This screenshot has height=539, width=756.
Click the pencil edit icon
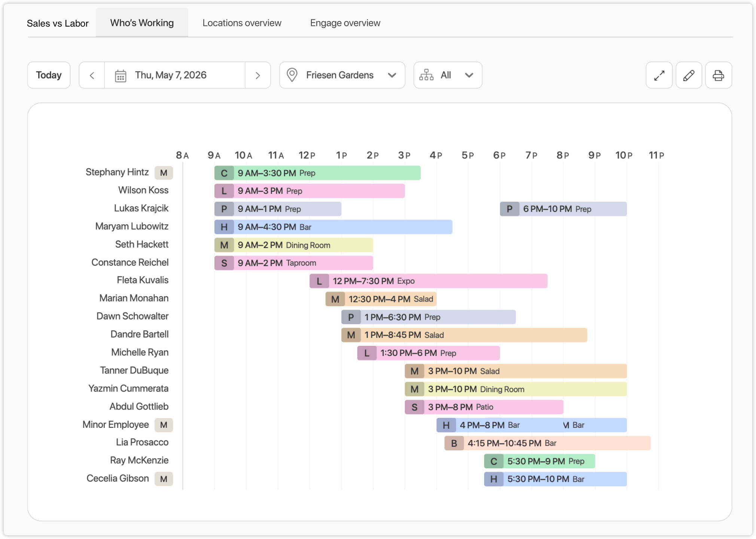tap(689, 75)
